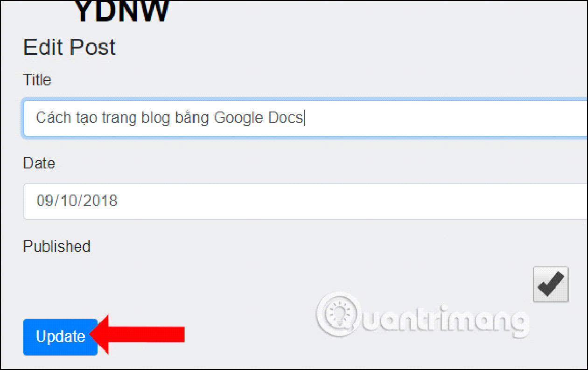
Task: Focus the Title input field
Action: tap(306, 118)
